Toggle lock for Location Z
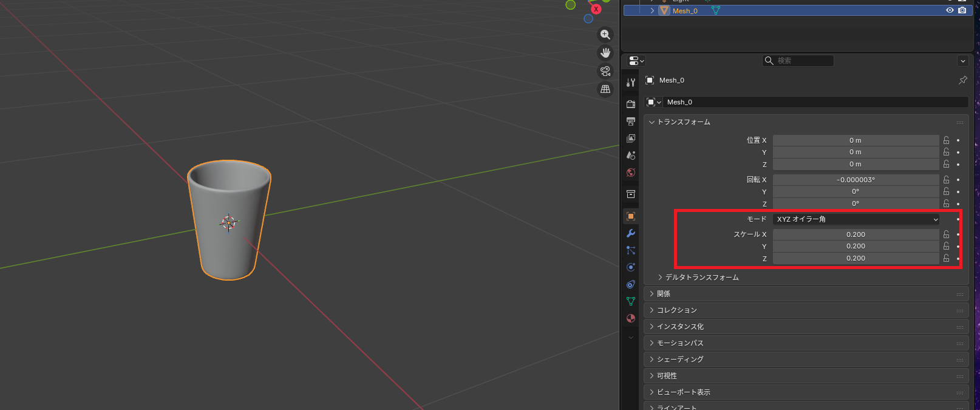 click(946, 164)
